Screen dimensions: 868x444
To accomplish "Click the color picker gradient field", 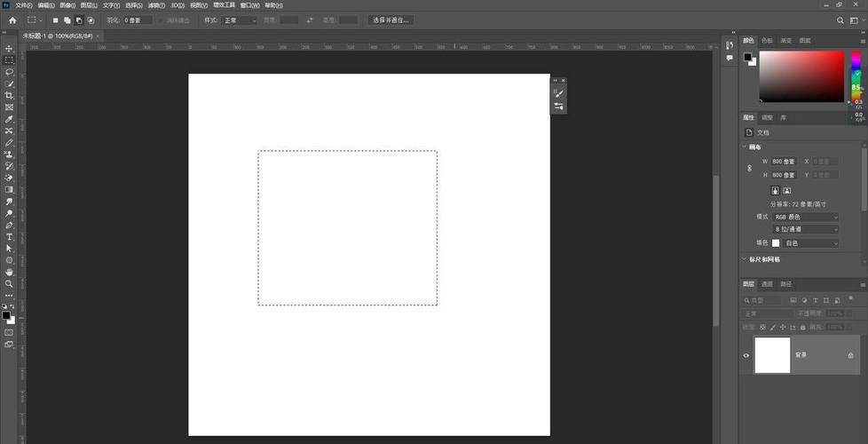I will [x=801, y=75].
